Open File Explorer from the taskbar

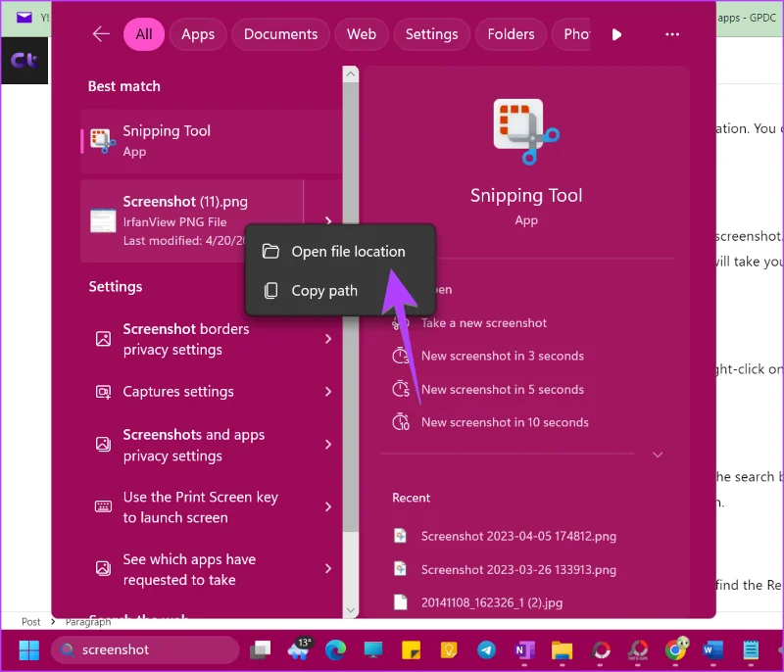pyautogui.click(x=562, y=650)
